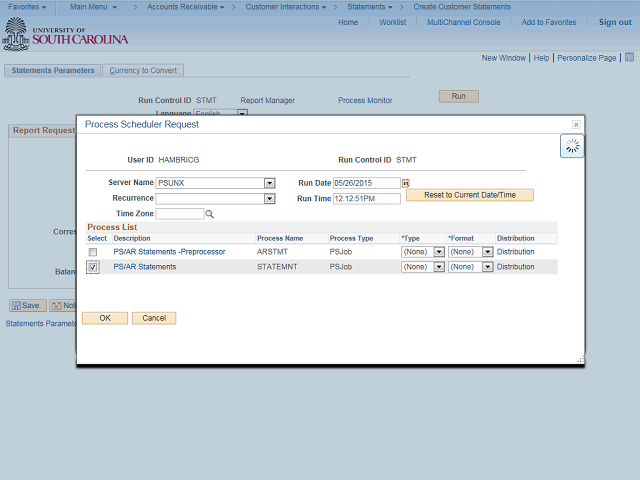
Task: Open the Worklist link
Action: (393, 22)
